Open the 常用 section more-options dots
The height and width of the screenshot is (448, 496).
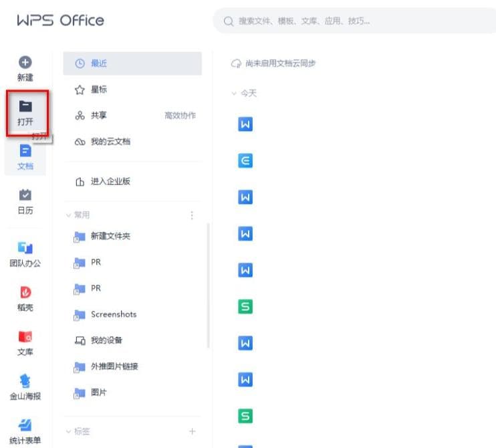coord(192,215)
